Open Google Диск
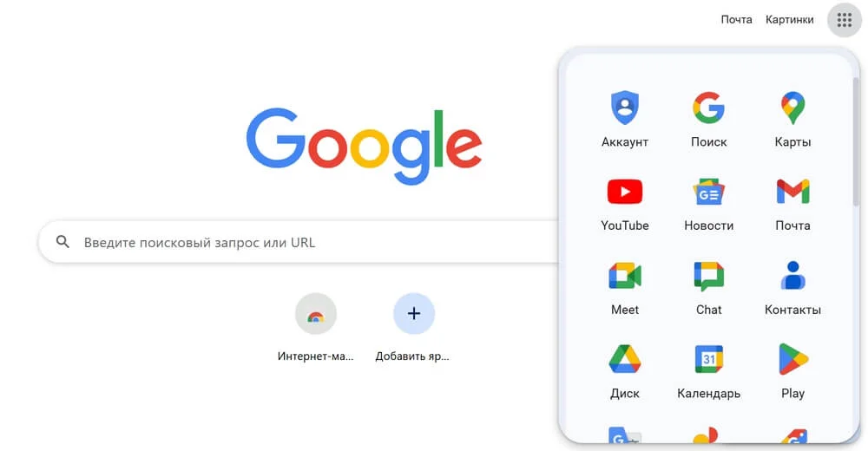The image size is (868, 451). [x=624, y=370]
